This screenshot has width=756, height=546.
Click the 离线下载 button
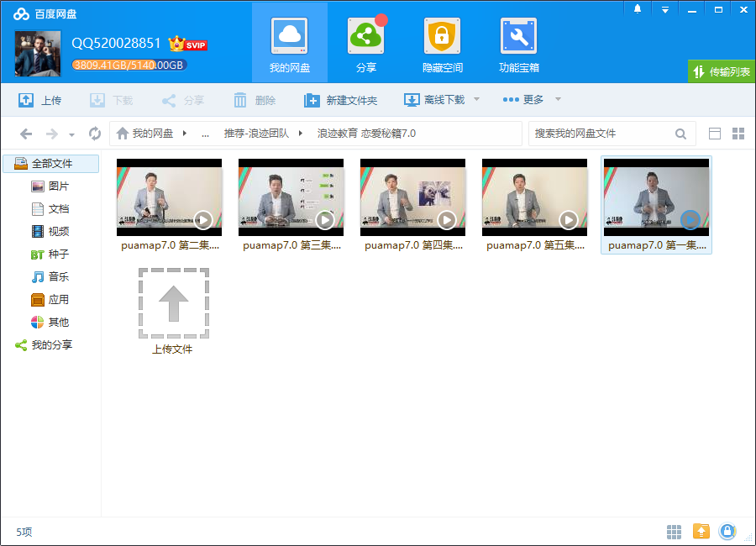[434, 100]
